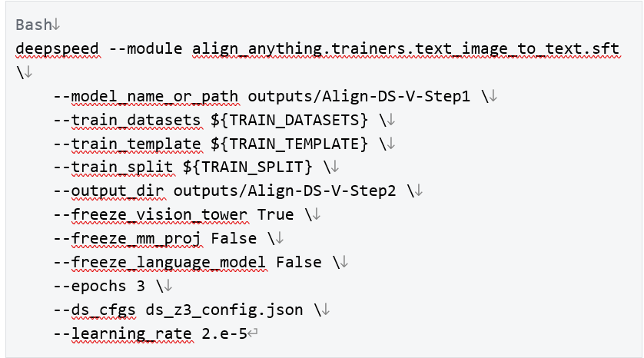
Task: Click the 2.e-5 learning rate value
Action: click(x=224, y=333)
